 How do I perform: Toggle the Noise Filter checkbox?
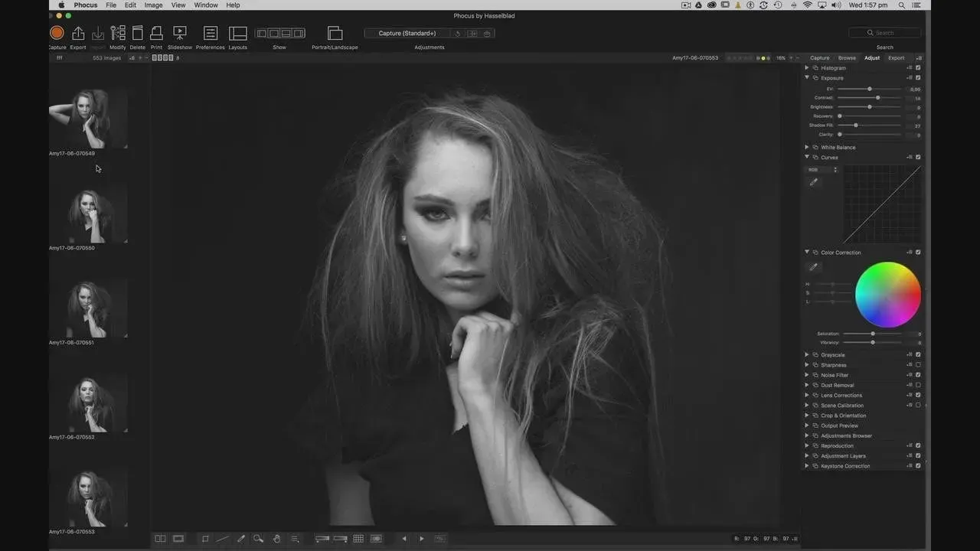918,375
